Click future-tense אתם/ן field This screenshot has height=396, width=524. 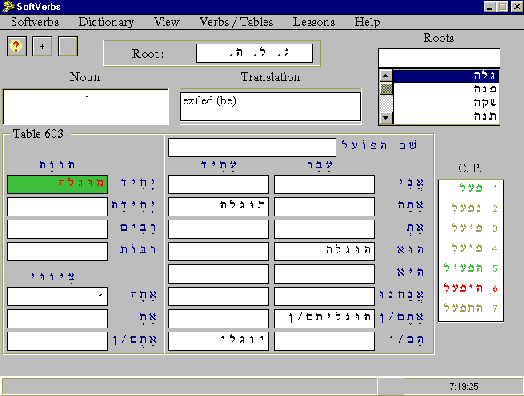click(219, 319)
